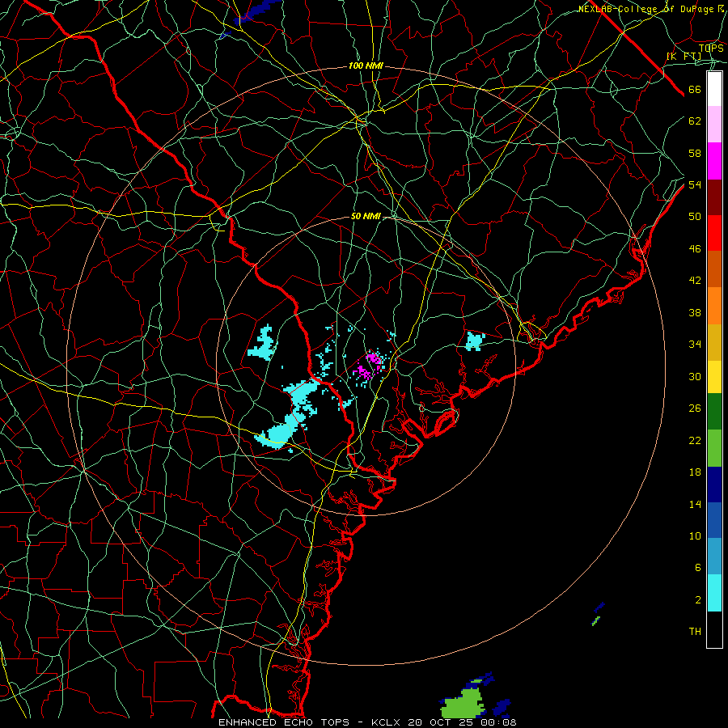The height and width of the screenshot is (728, 728).
Task: Click the navy blue 18 kft swatch
Action: 714,485
